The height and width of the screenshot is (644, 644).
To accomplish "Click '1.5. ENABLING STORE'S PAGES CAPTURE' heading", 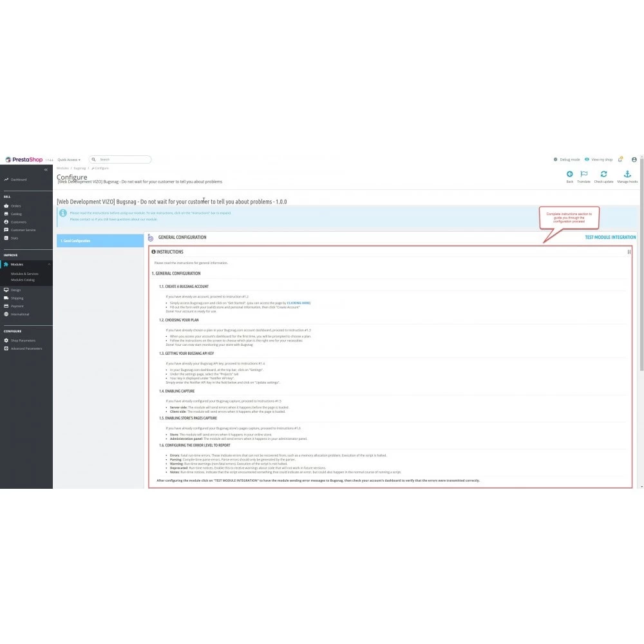I will click(187, 418).
